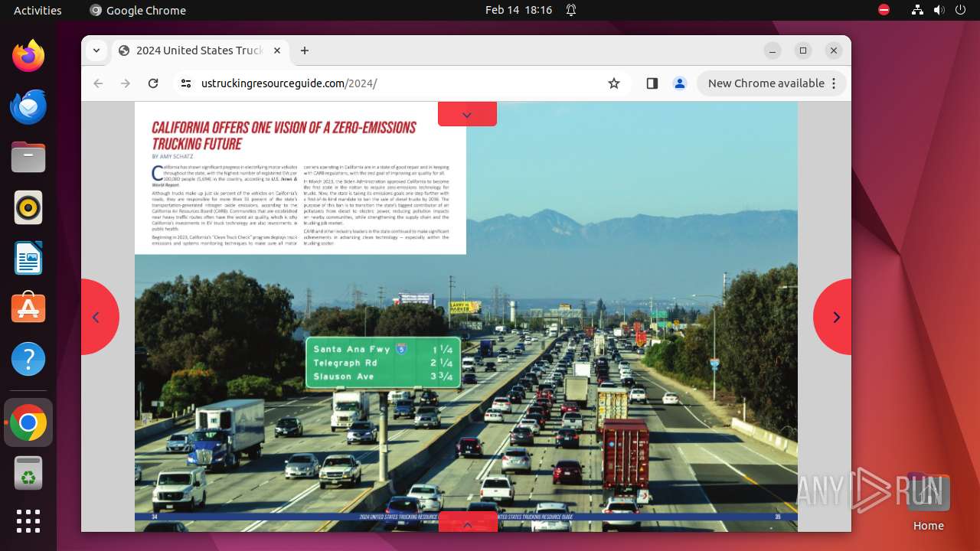Open Rhythmbox from the dock
Viewport: 980px width, 551px height.
(x=28, y=207)
